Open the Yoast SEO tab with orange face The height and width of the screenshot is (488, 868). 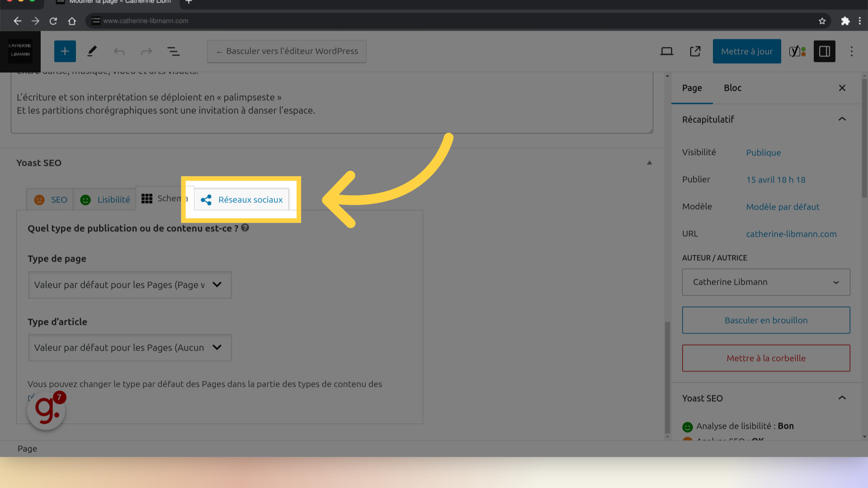point(50,200)
